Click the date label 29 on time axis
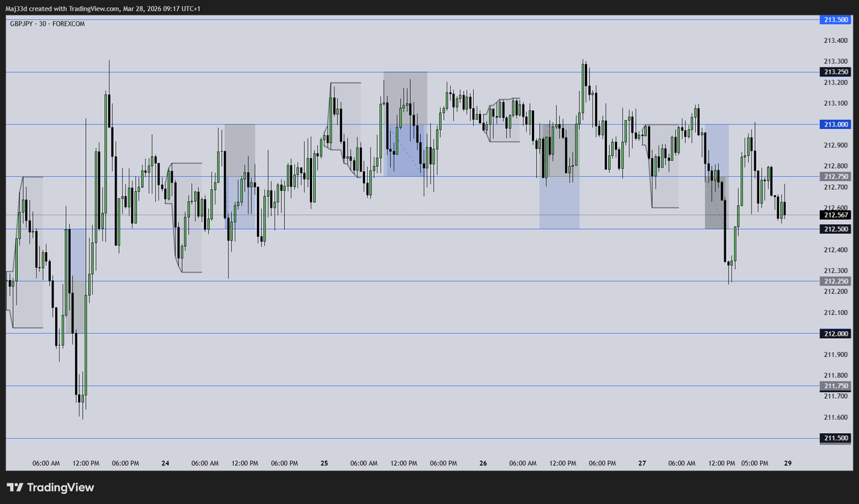This screenshot has height=504, width=859. pyautogui.click(x=788, y=463)
